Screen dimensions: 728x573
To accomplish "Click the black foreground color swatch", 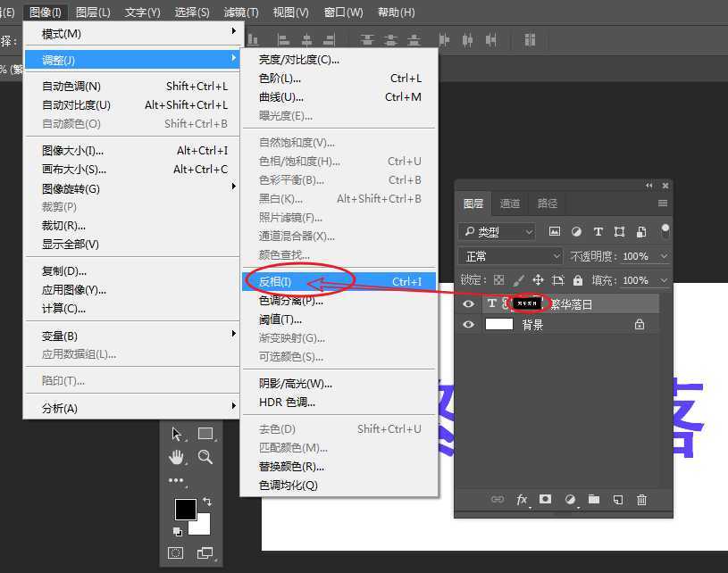I will (x=185, y=509).
